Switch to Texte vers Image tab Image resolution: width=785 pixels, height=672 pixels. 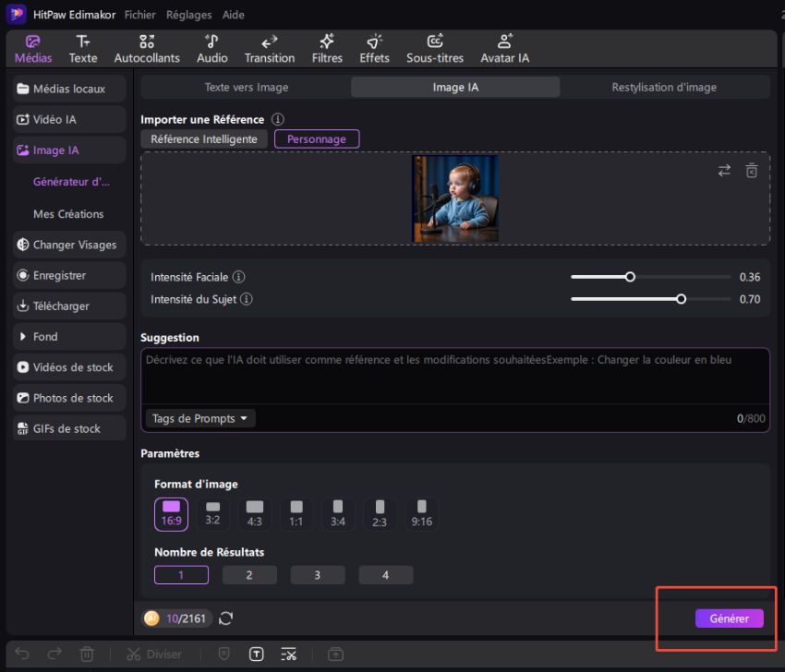pos(247,87)
